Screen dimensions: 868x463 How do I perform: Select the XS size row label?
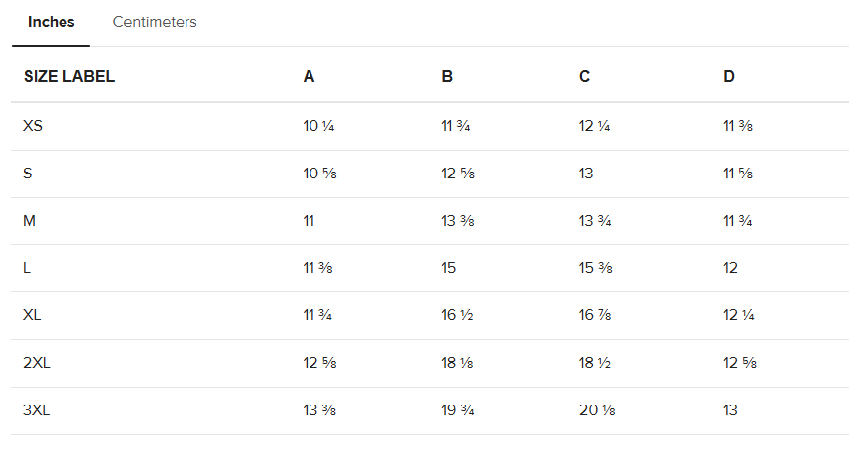33,126
